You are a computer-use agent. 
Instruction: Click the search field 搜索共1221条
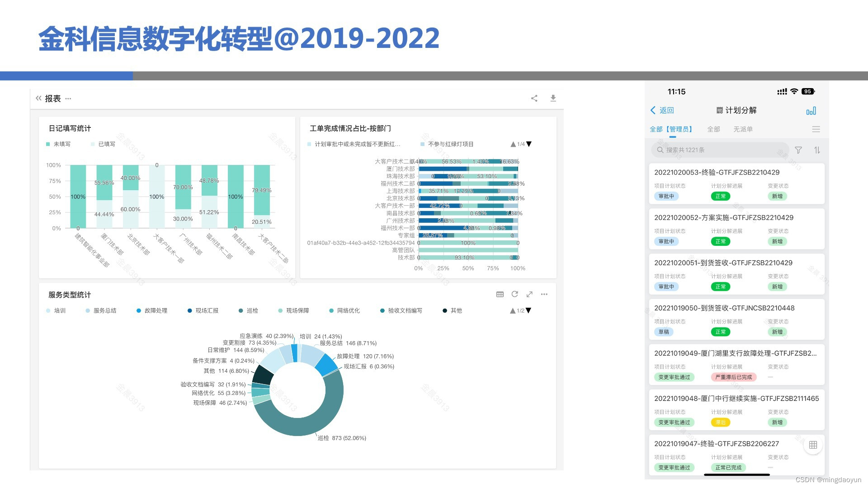coord(720,150)
